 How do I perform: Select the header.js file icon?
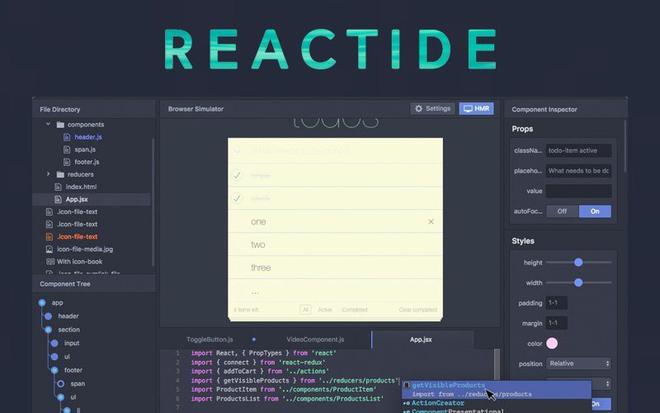coord(67,137)
